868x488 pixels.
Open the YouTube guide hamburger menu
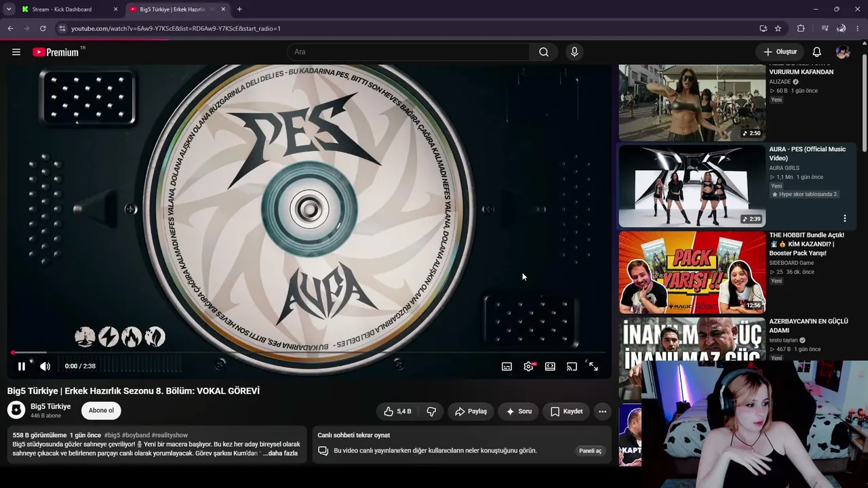click(16, 52)
